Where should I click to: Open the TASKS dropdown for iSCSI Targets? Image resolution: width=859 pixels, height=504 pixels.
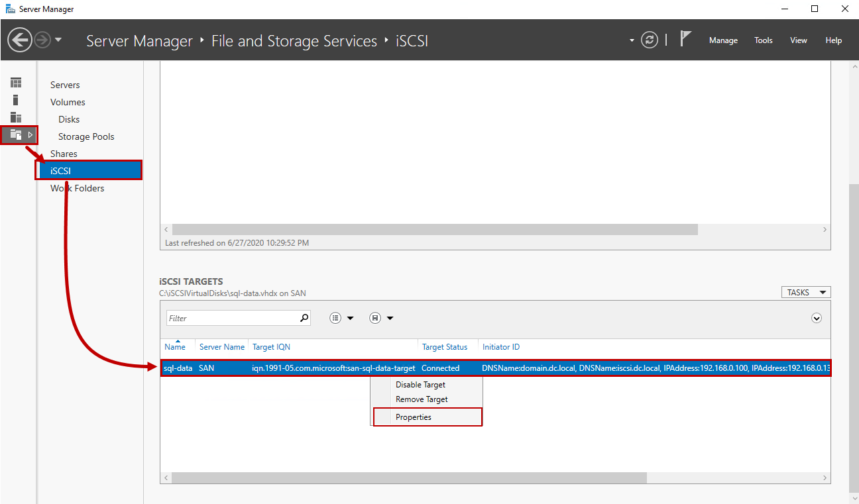pos(805,293)
